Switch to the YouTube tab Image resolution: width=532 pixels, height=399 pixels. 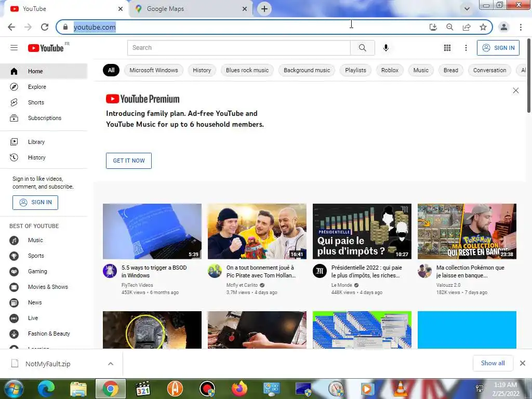pyautogui.click(x=66, y=9)
